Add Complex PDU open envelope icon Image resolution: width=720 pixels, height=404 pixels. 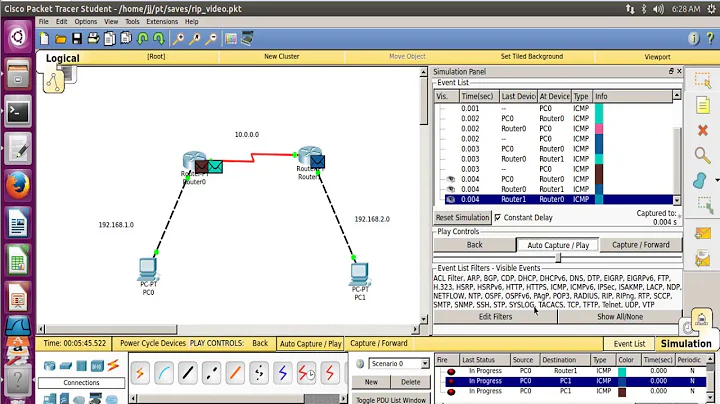(x=702, y=258)
